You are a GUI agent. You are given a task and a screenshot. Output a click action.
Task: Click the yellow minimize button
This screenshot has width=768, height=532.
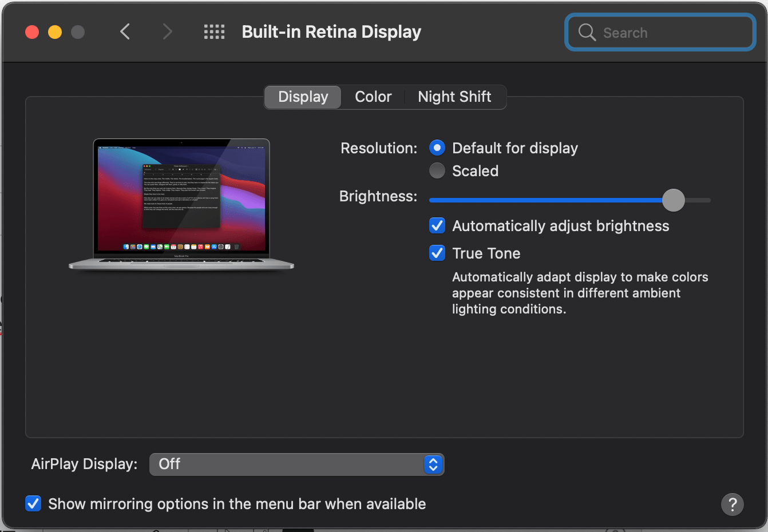coord(54,31)
